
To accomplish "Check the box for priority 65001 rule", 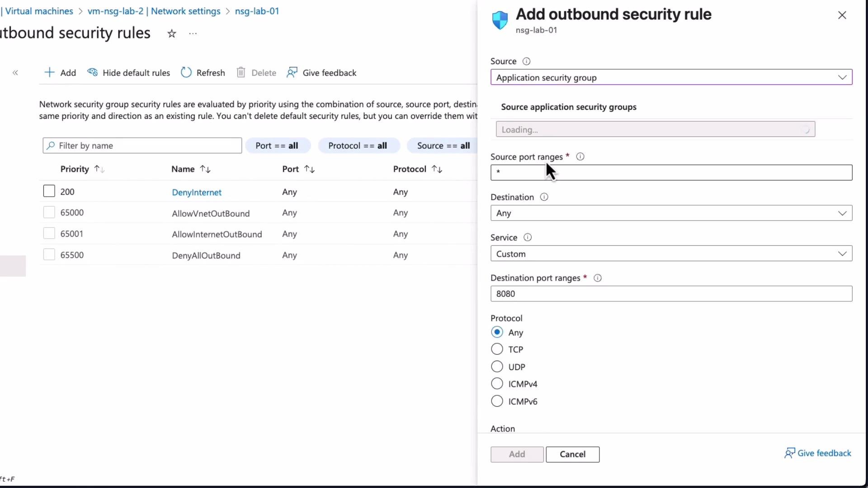I will click(x=49, y=234).
